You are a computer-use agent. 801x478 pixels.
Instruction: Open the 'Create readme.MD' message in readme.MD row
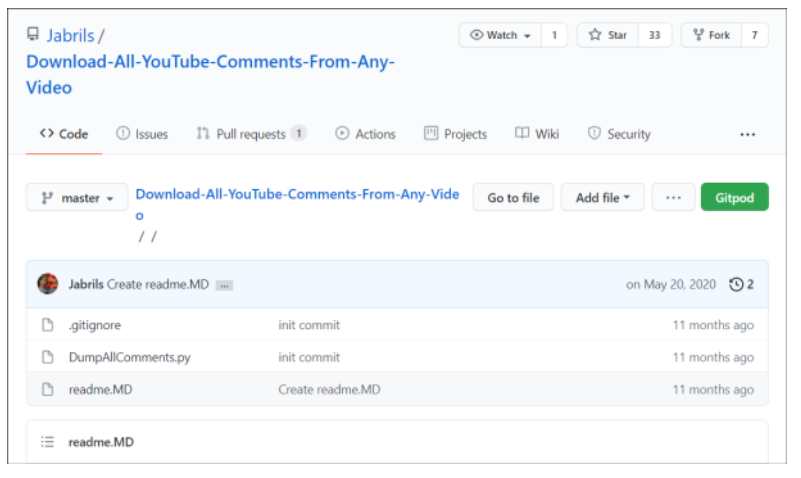click(329, 390)
